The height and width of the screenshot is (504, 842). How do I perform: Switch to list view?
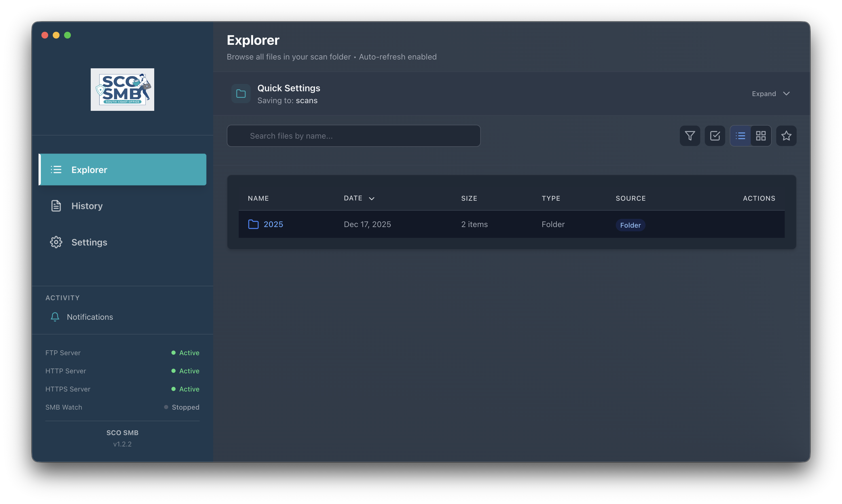pos(741,136)
